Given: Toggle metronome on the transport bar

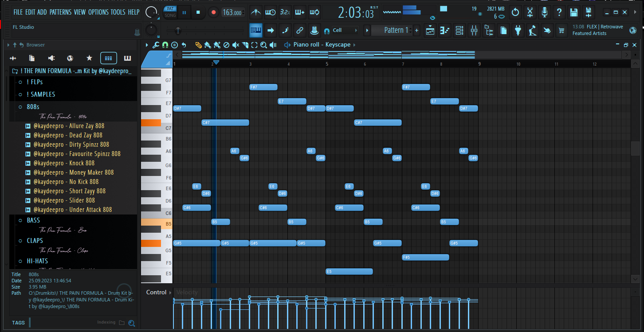Looking at the screenshot, I should click(x=256, y=12).
